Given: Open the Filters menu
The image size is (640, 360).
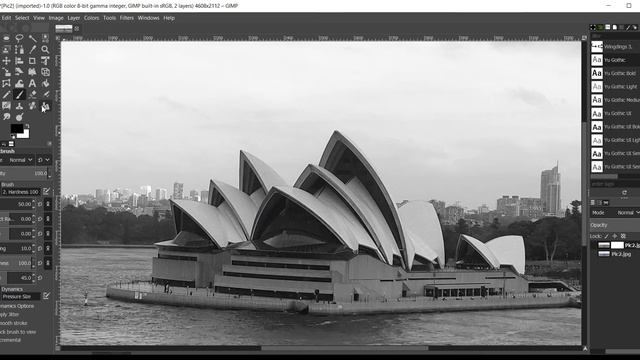Looking at the screenshot, I should point(127,18).
